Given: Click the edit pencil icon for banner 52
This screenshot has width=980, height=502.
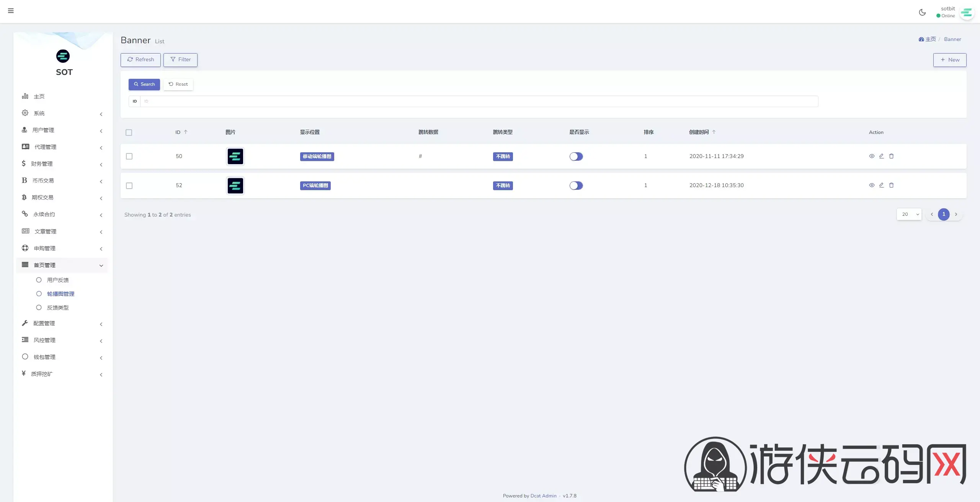Looking at the screenshot, I should tap(881, 185).
